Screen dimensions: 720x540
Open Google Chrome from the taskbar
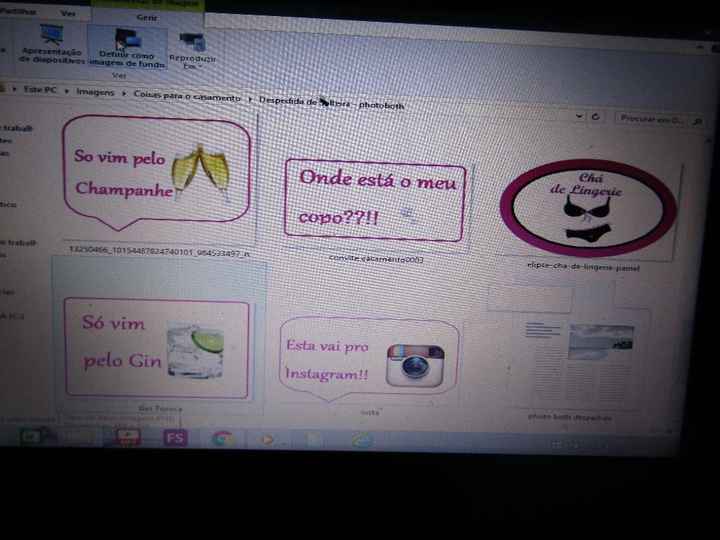click(x=222, y=439)
